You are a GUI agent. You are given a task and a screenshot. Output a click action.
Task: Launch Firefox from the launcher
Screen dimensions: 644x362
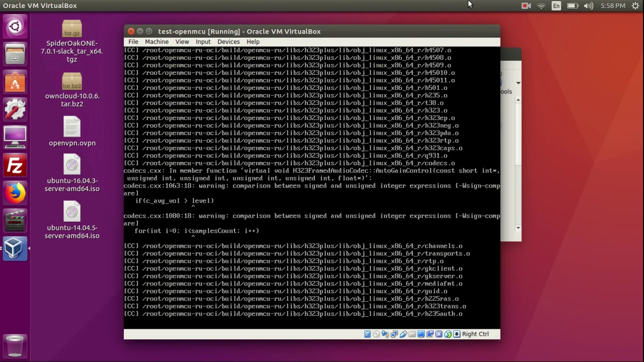point(15,193)
